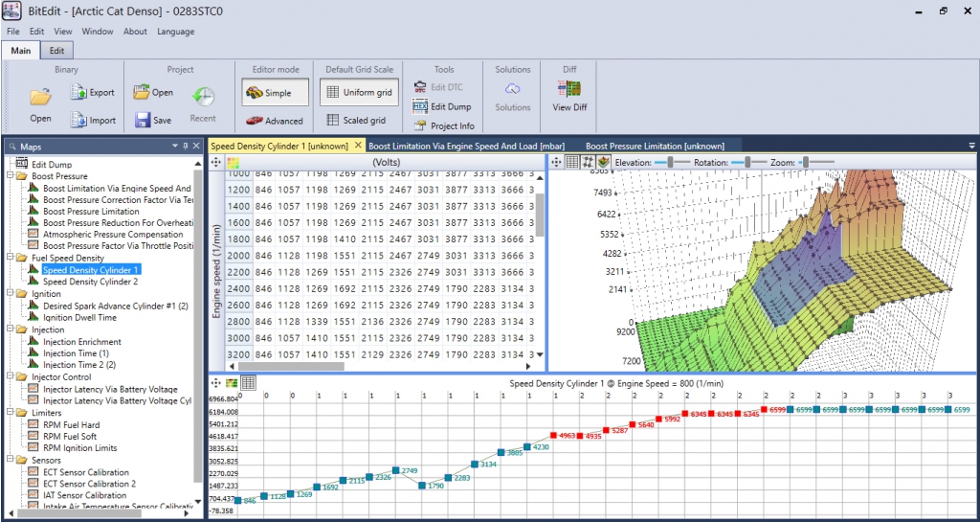The width and height of the screenshot is (980, 522).
Task: Collapse the Ignition folder
Action: (10, 294)
